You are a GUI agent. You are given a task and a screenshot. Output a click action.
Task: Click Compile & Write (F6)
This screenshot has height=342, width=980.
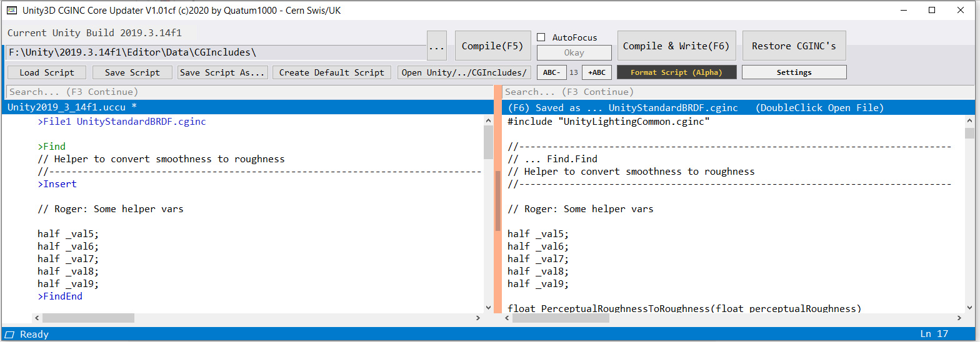click(676, 46)
